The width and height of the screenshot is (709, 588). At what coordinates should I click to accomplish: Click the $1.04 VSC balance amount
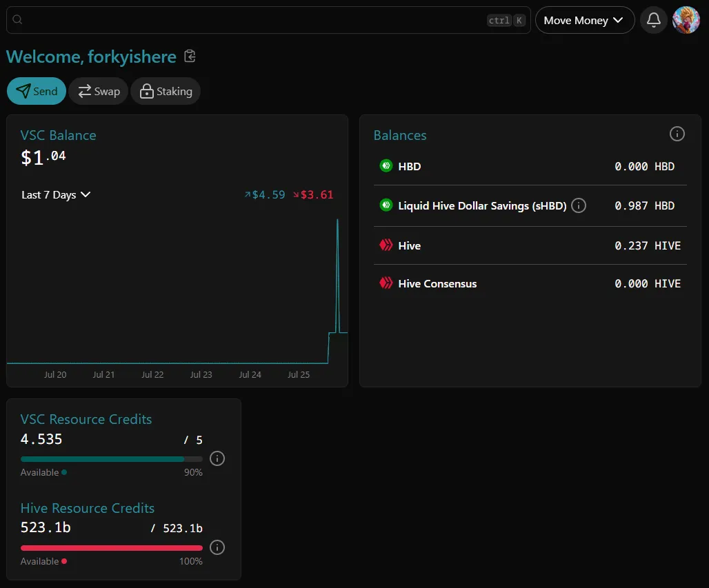click(43, 158)
